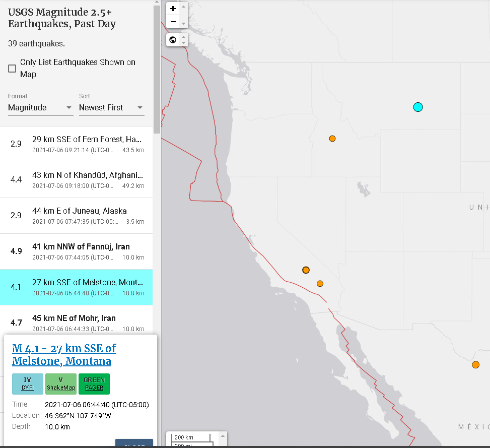Select the 29 km SSE of Fern Forest earthquake
Screen dimensions: 490x448
(x=76, y=144)
